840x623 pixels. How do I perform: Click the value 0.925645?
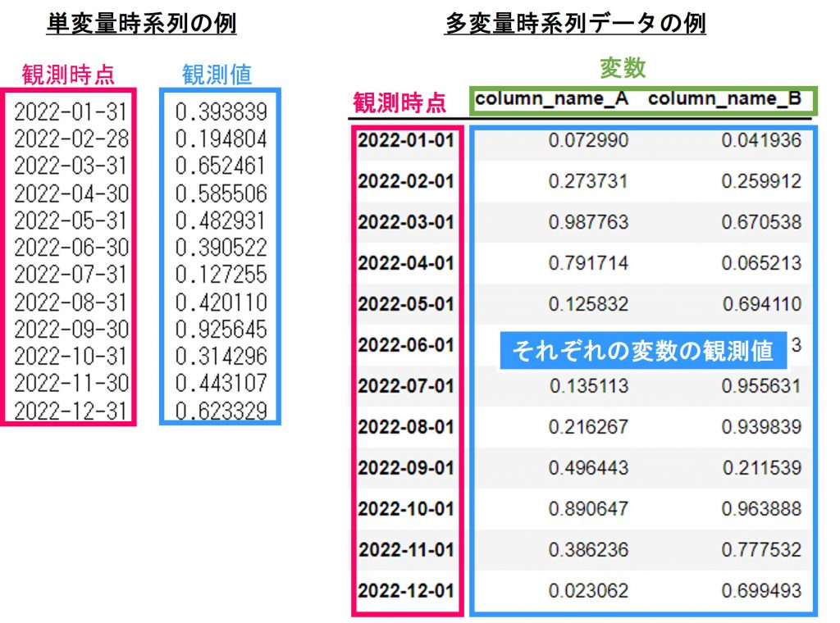click(x=221, y=330)
